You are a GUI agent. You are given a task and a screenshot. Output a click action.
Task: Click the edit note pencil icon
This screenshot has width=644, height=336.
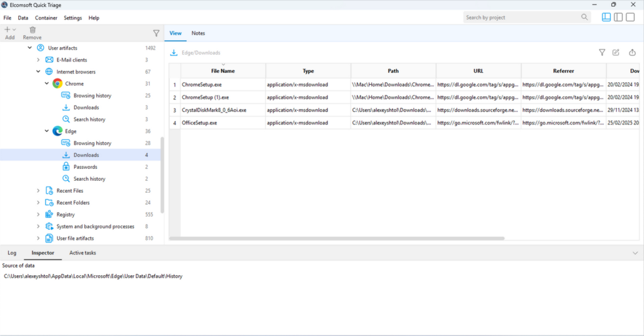(616, 53)
